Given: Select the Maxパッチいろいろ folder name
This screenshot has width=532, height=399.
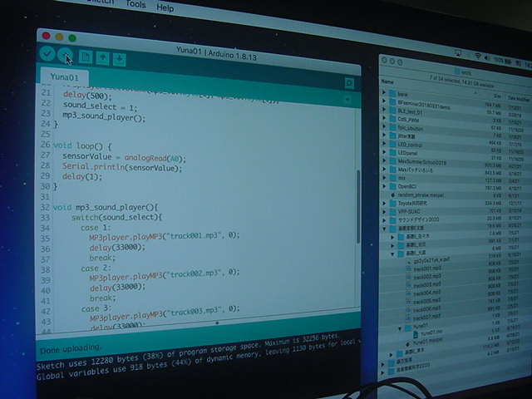Looking at the screenshot, I should 416,170.
